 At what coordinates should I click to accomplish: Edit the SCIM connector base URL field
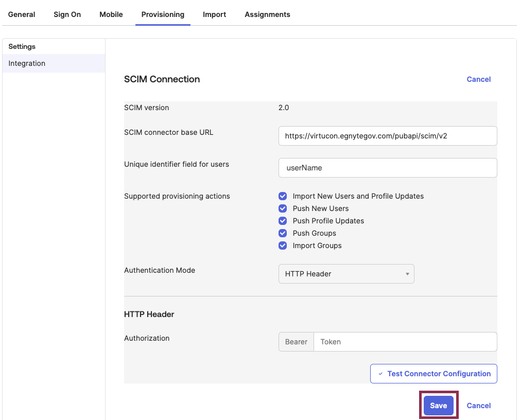point(388,135)
